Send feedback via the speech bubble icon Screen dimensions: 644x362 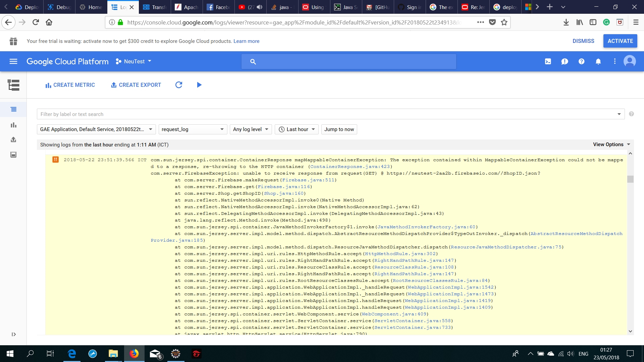pos(565,61)
